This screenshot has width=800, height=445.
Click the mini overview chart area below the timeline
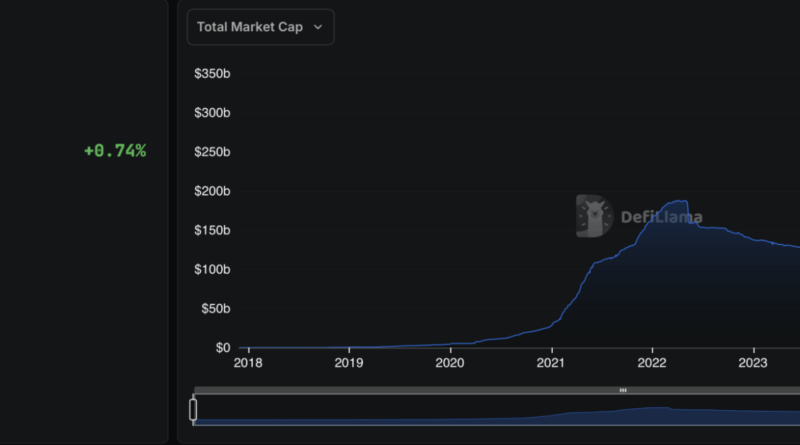coord(500,413)
